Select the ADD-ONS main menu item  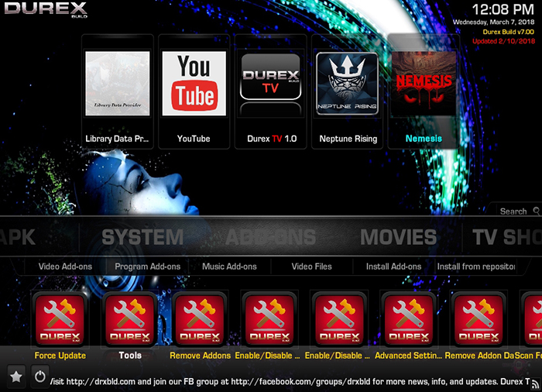tap(271, 237)
